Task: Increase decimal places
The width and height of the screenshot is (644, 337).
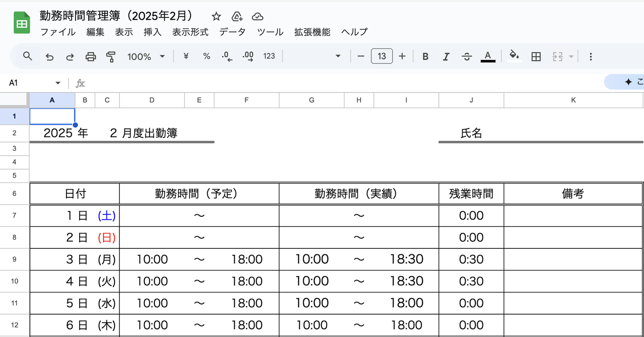Action: 248,56
